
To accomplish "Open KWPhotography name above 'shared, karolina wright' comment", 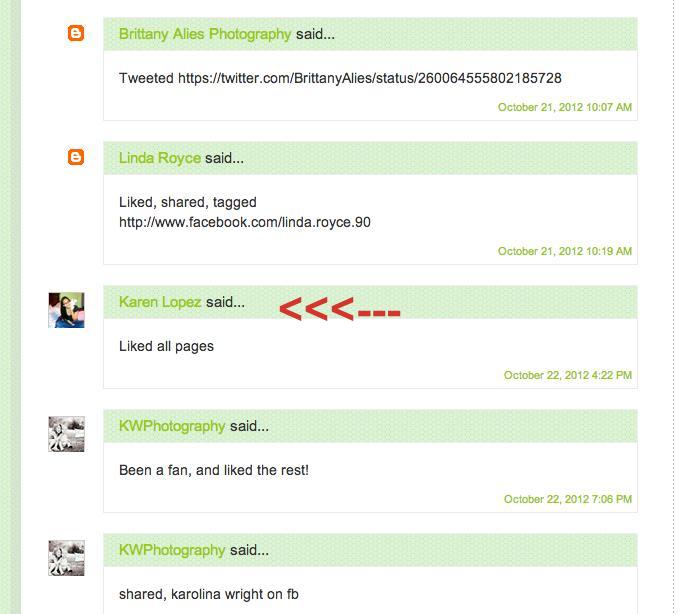I will tap(172, 550).
